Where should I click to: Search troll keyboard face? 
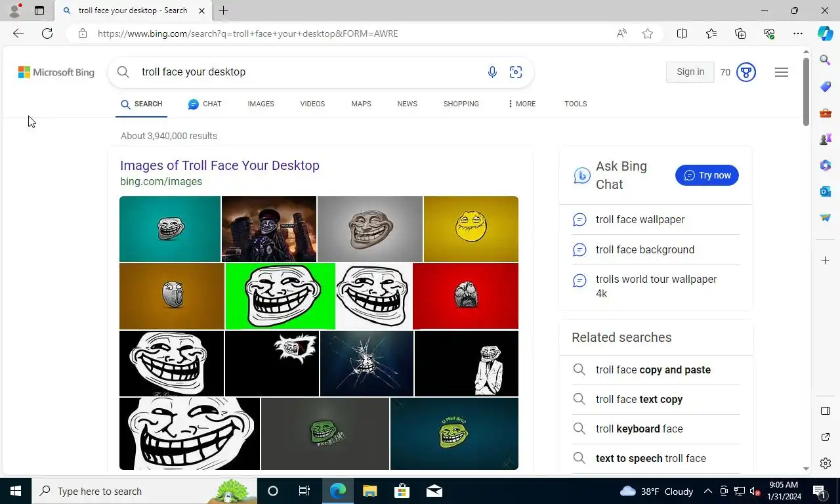point(639,429)
